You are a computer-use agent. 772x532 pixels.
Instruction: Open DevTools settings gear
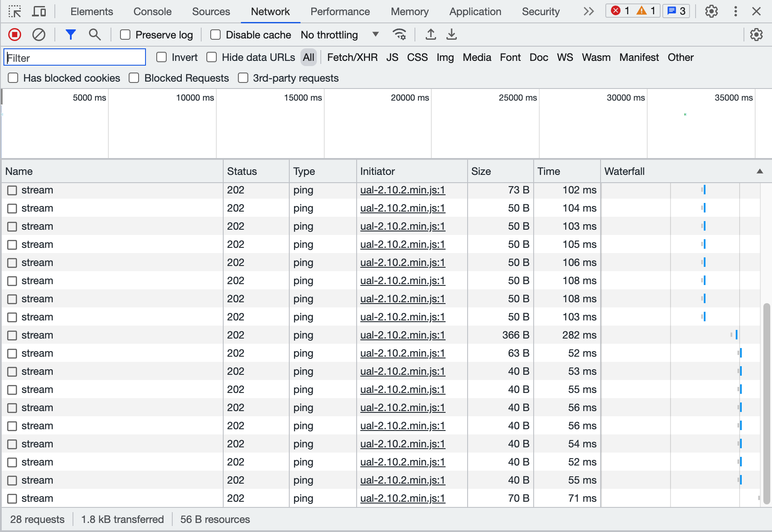point(711,12)
